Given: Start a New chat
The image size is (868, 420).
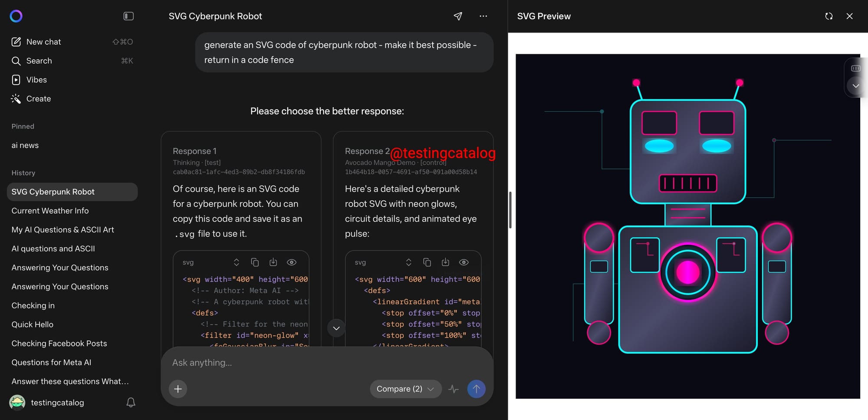Looking at the screenshot, I should pos(43,42).
